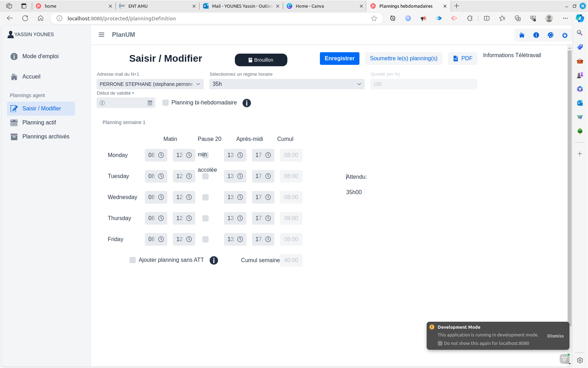This screenshot has height=368, width=588.
Task: Toggle the PlanUM hamburger menu
Action: tap(101, 35)
